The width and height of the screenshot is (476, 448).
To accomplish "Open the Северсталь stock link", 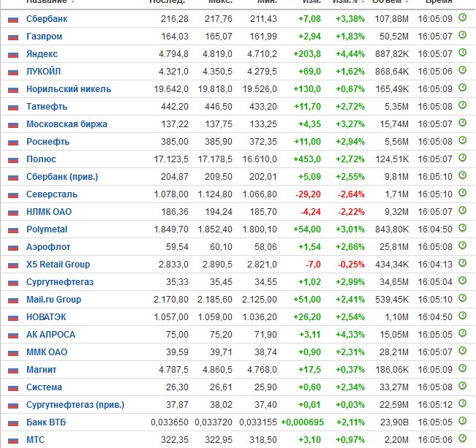I will (x=52, y=194).
